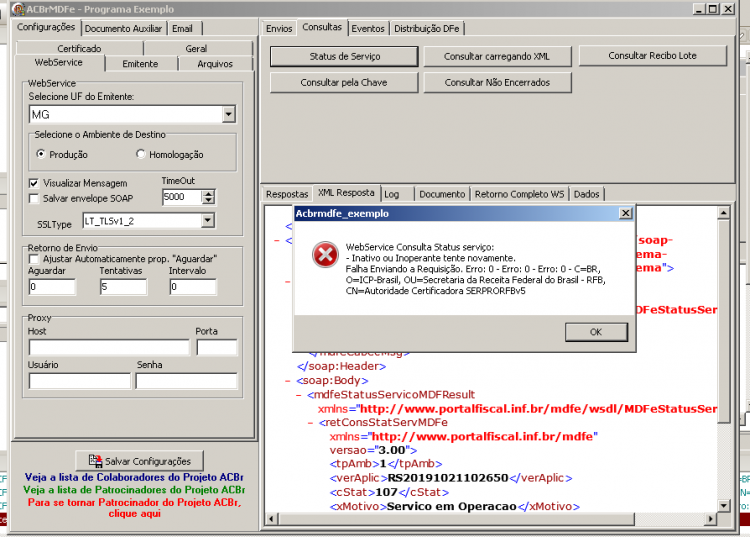The height and width of the screenshot is (537, 750).
Task: Click the red error icon in the dialog
Action: [325, 254]
